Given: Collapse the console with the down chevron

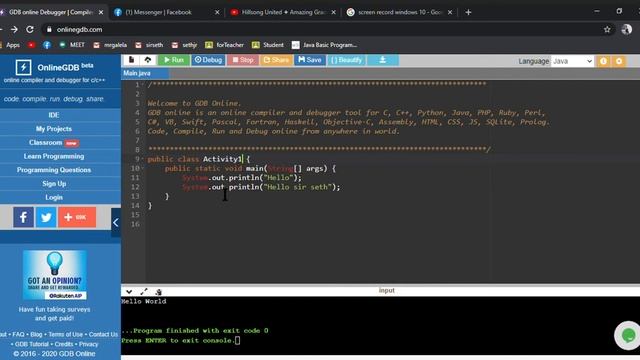Looking at the screenshot, I should (x=129, y=291).
